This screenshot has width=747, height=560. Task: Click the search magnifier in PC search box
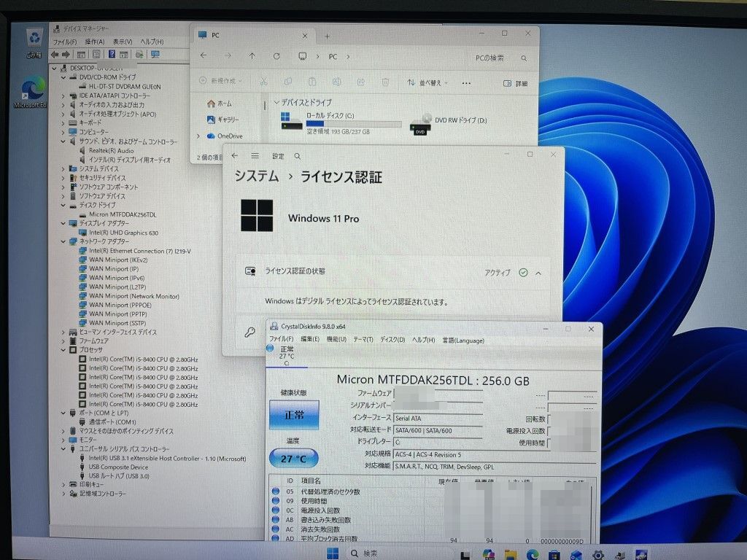pyautogui.click(x=524, y=58)
